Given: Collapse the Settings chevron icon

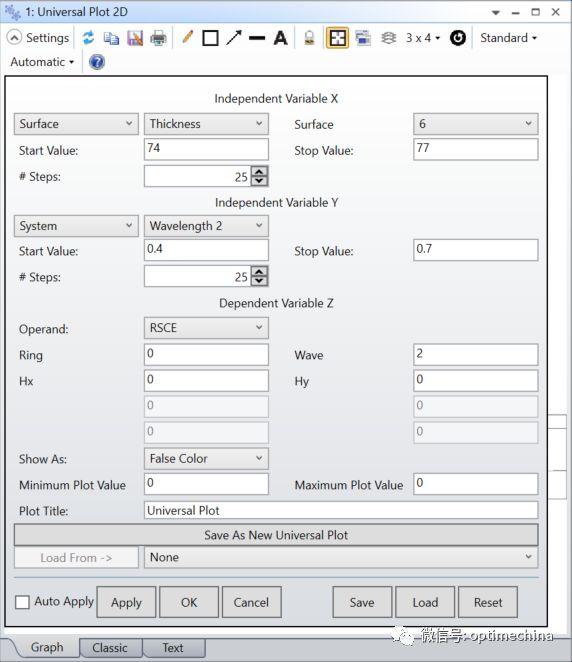Looking at the screenshot, I should (x=14, y=38).
